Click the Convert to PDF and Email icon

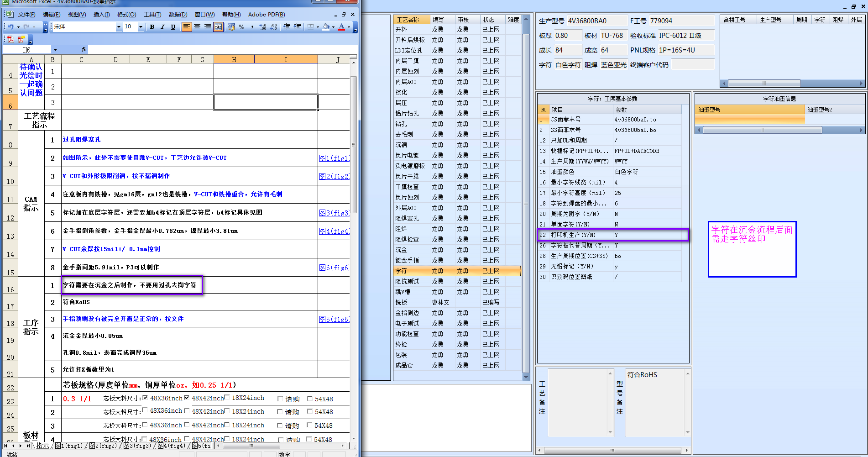[21, 39]
